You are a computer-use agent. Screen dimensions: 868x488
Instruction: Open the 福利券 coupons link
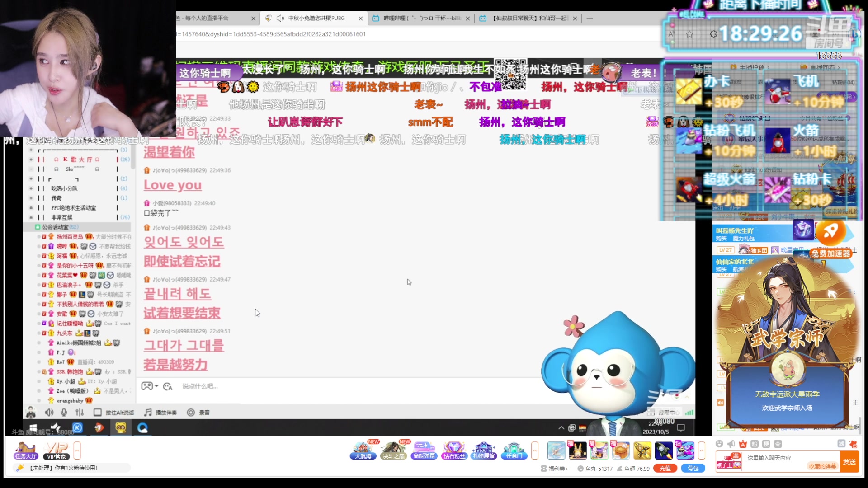(x=555, y=469)
